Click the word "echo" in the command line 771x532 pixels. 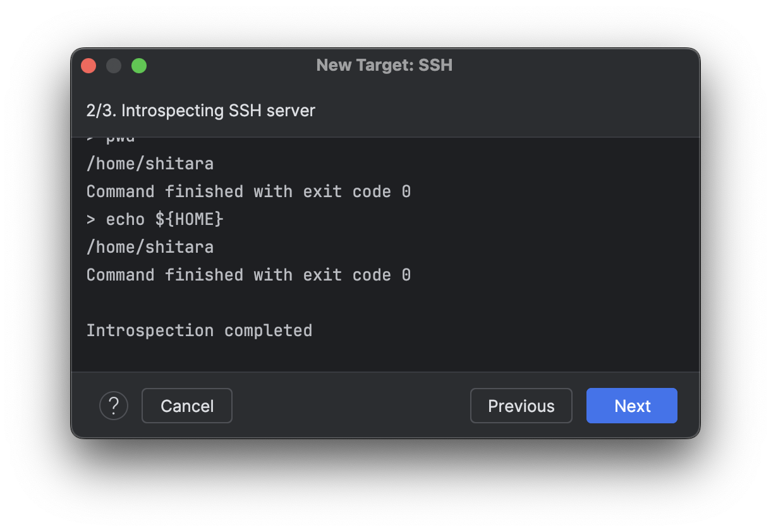click(125, 219)
